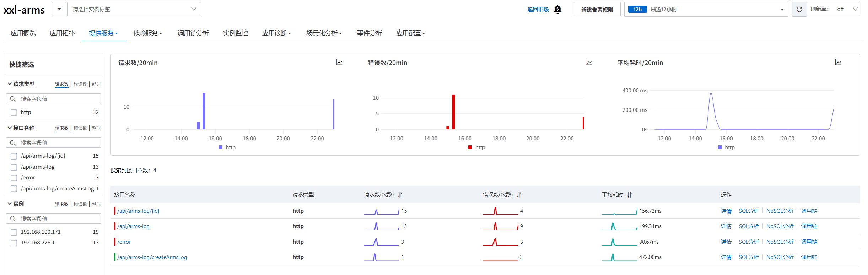Click the tall purple bar near 15:00
This screenshot has width=868, height=275.
[204, 111]
